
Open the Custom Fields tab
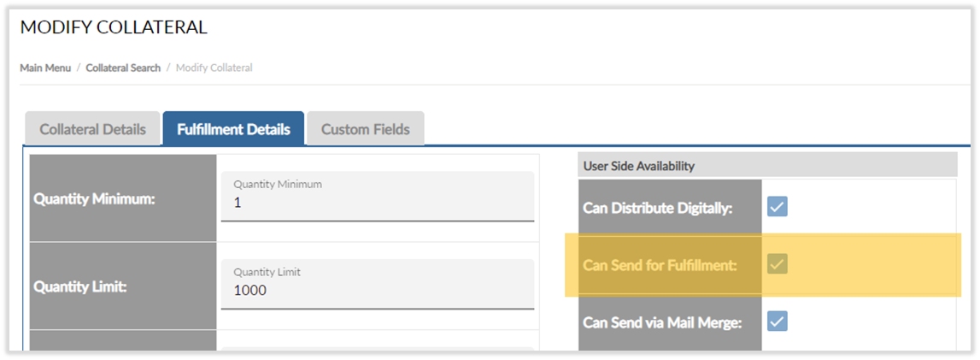[x=365, y=130]
